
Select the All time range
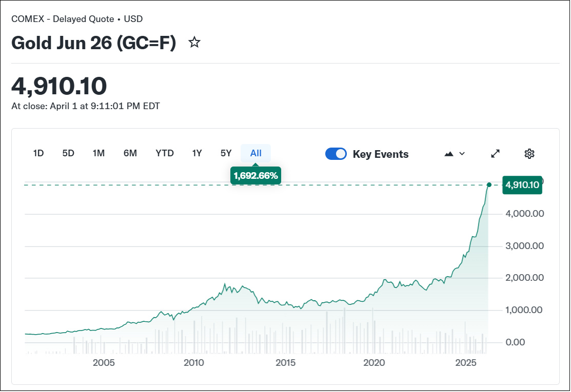[256, 153]
